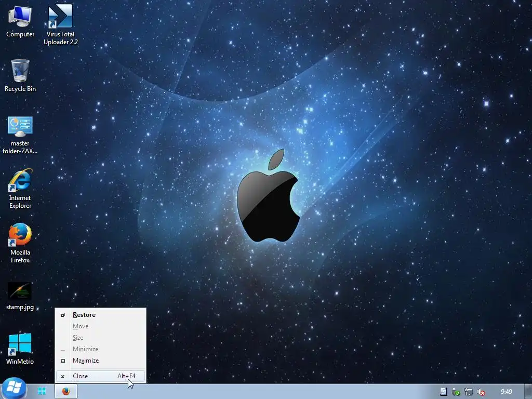Click the WinMetro tiles icon in taskbar

click(42, 391)
